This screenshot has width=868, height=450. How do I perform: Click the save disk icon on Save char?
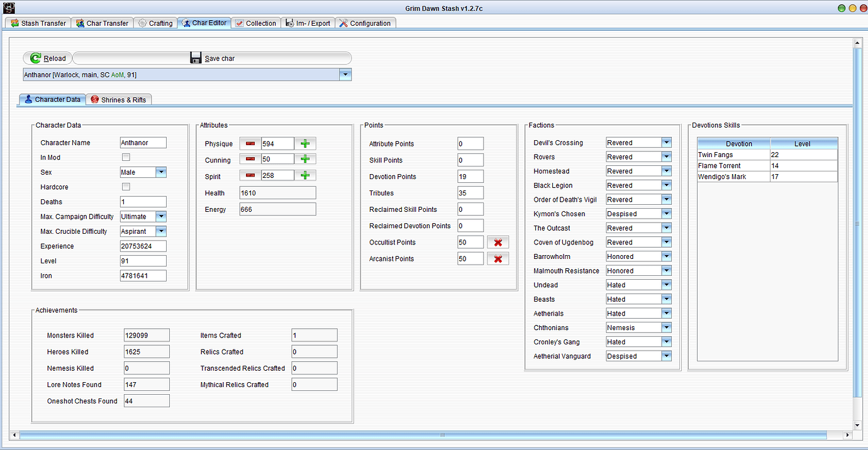tap(196, 58)
